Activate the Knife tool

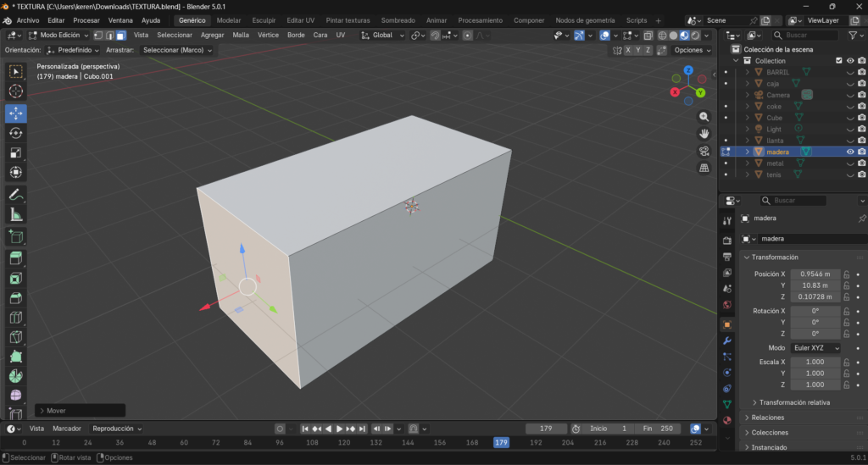tap(15, 337)
